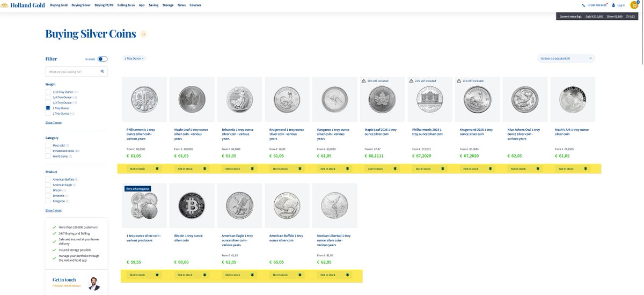This screenshot has width=644, height=295.
Task: Expand Show 7 more under Weight
Action: tap(54, 122)
